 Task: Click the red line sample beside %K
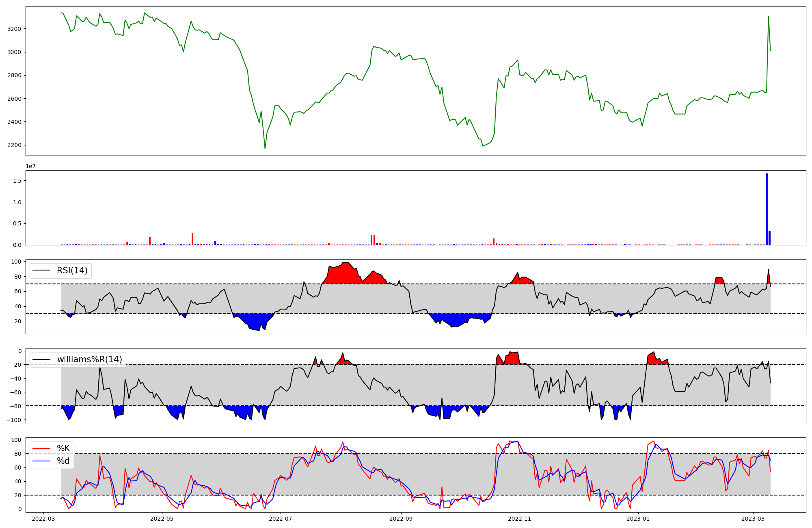(41, 448)
